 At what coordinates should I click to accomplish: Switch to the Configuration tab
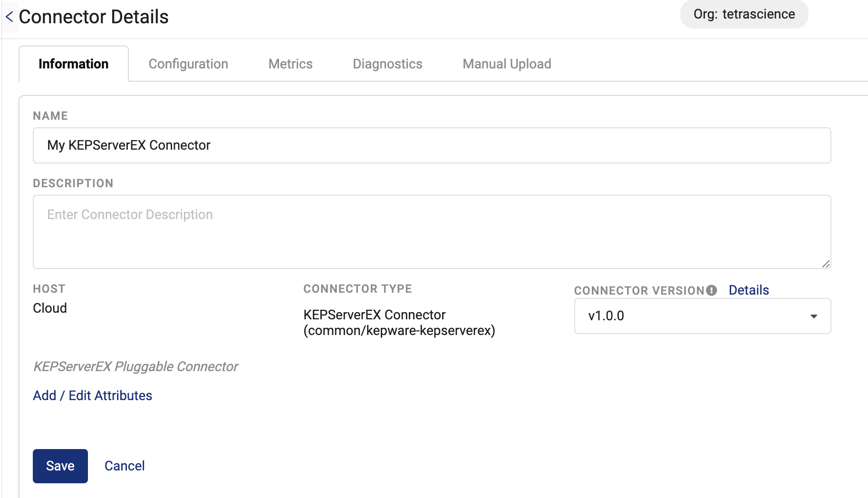coord(188,64)
